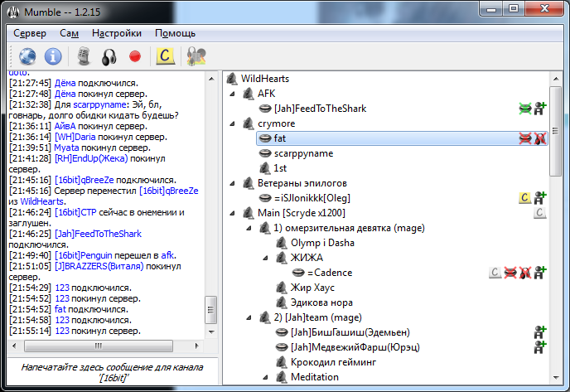Click channel icon beside AFK
The height and width of the screenshot is (392, 570).
pos(249,94)
